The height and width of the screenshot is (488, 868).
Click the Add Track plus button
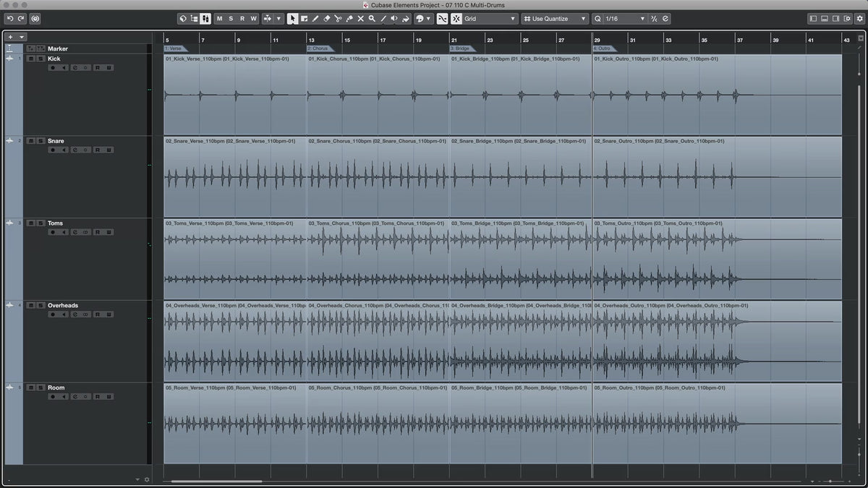pyautogui.click(x=10, y=36)
